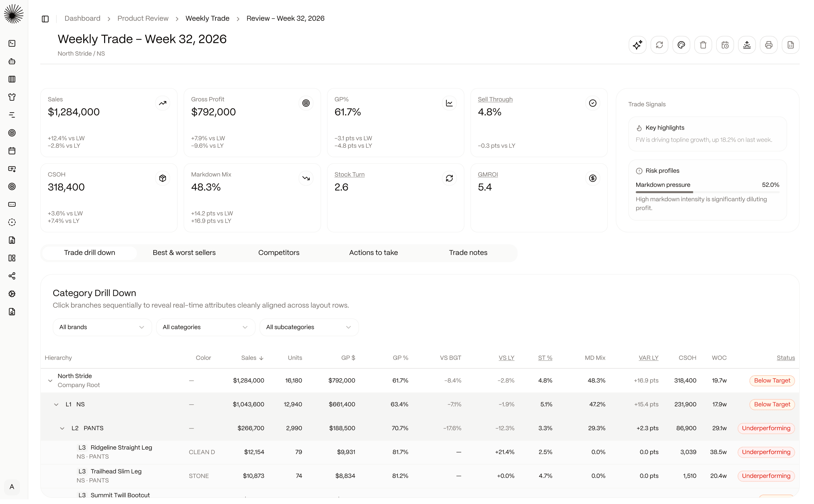Image resolution: width=814 pixels, height=504 pixels.
Task: Open the color palette theme button
Action: pos(681,45)
